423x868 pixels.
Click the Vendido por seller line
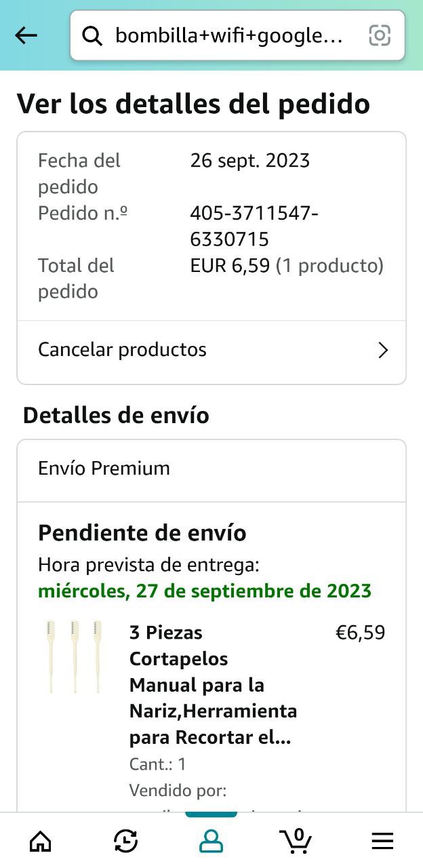(178, 791)
